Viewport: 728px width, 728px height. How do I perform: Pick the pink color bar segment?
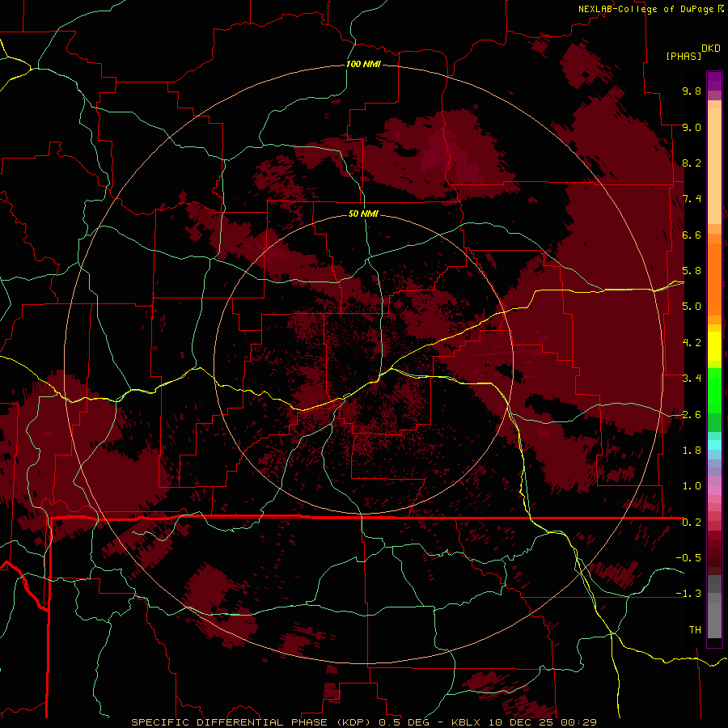pos(714,490)
